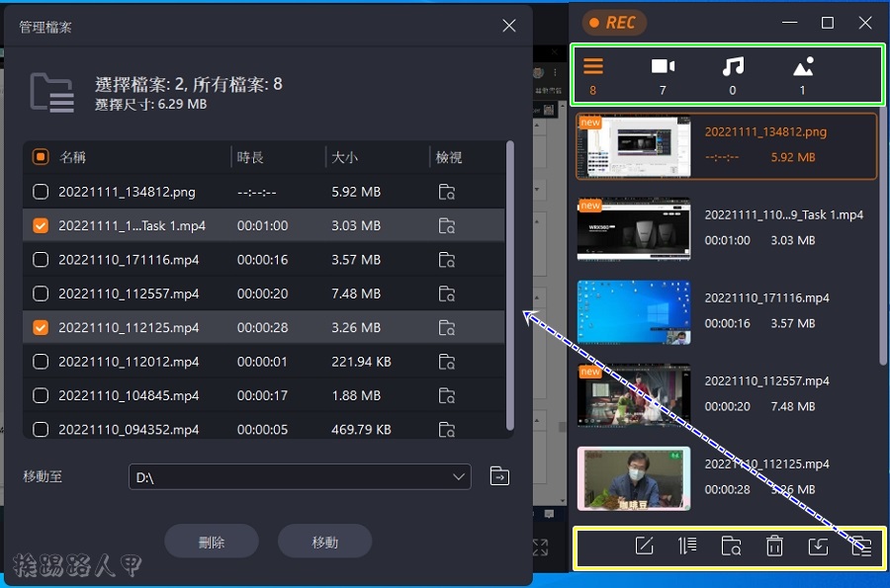Click the import file icon in bottom toolbar
Screen dimensions: 890x588
[818, 546]
